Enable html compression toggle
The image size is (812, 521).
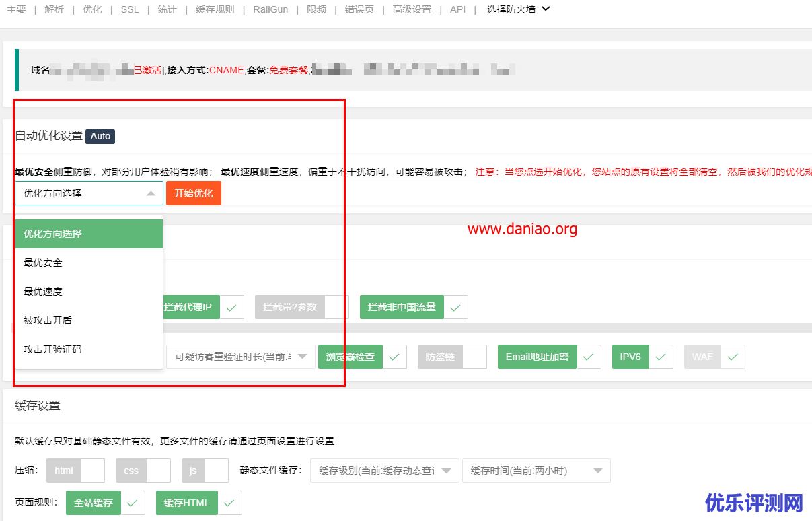point(75,471)
